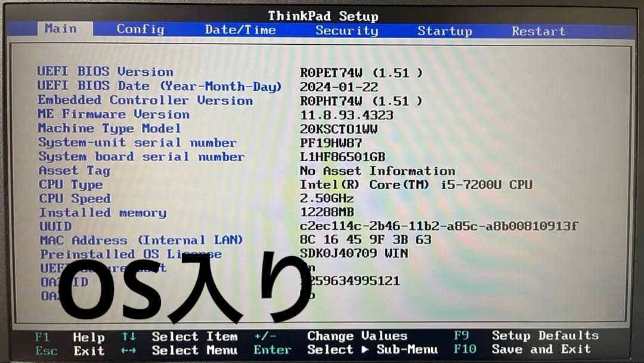Select the Machine Type Model entry
The image size is (644, 363).
[x=110, y=128]
